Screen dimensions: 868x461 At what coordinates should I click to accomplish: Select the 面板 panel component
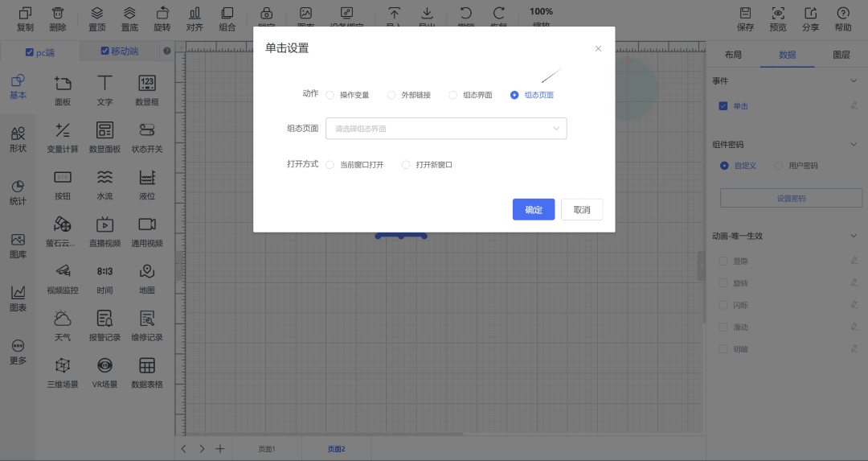63,90
